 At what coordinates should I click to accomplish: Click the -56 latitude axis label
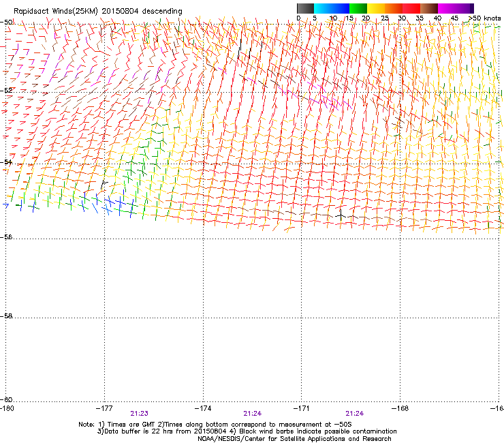6,236
